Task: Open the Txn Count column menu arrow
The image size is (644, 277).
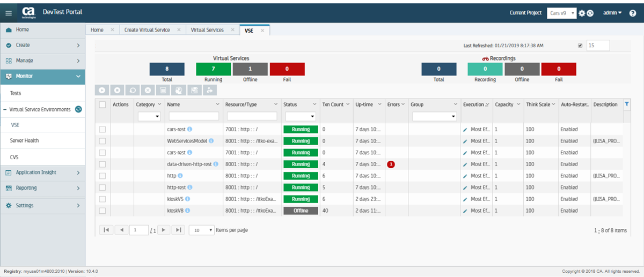Action: point(347,104)
